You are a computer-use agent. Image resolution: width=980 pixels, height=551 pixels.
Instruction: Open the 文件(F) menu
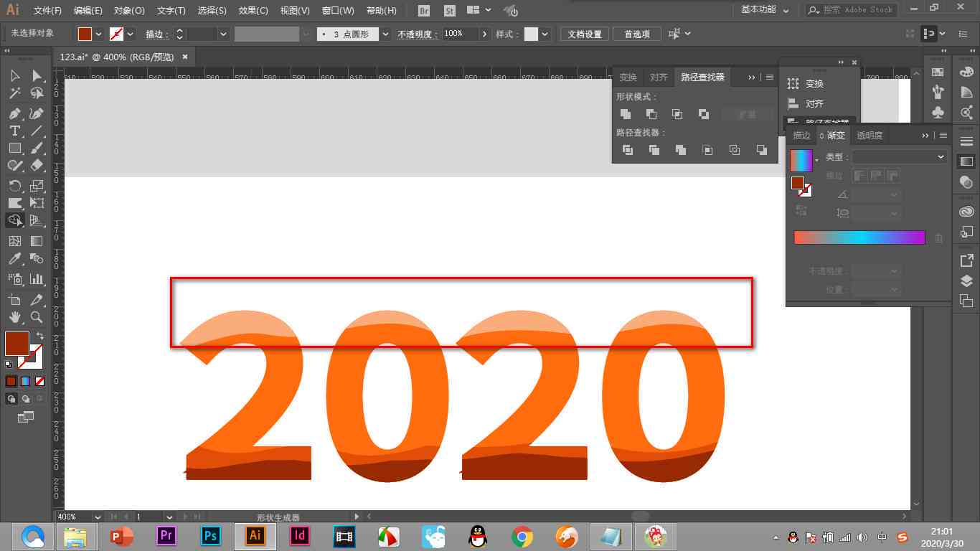pos(47,11)
